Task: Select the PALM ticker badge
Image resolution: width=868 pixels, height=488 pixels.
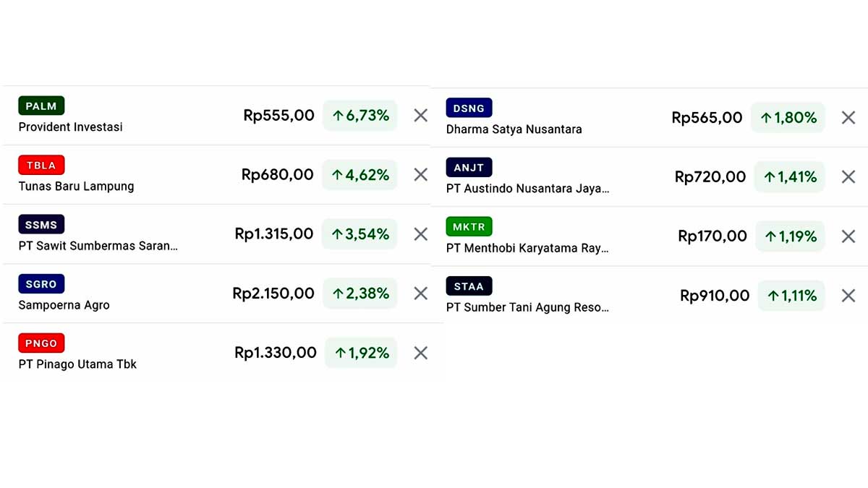Action: pyautogui.click(x=41, y=106)
